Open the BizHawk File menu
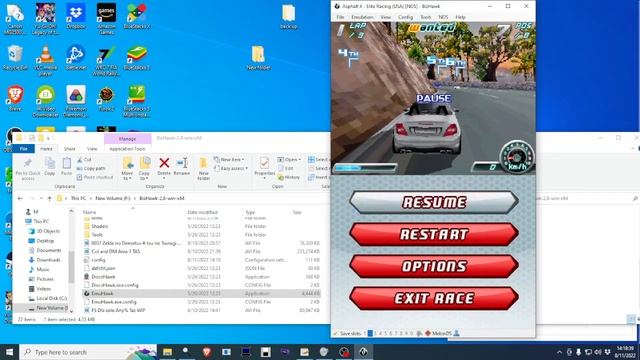Screen dimensions: 640x360 [340, 17]
